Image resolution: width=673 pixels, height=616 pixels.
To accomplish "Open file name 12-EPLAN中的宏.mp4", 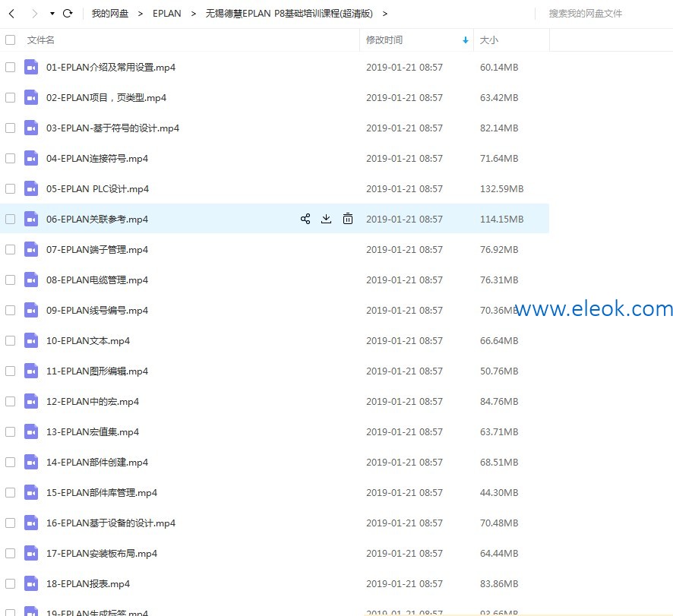I will coord(93,401).
